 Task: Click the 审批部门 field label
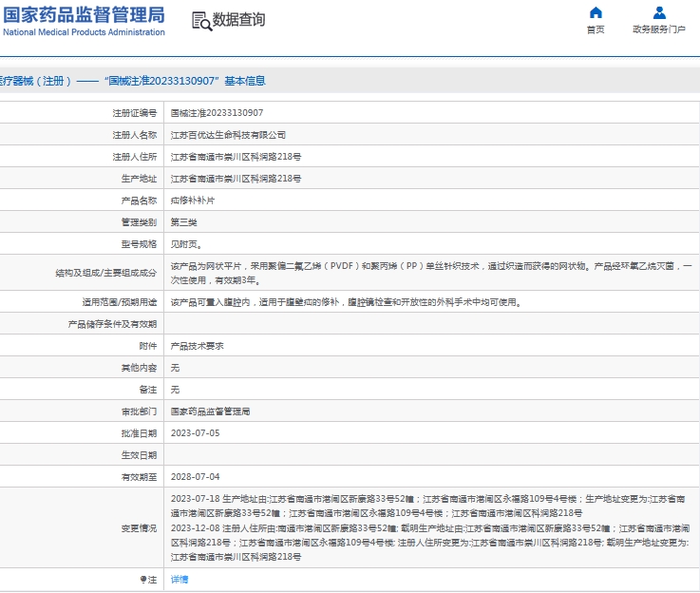[139, 411]
